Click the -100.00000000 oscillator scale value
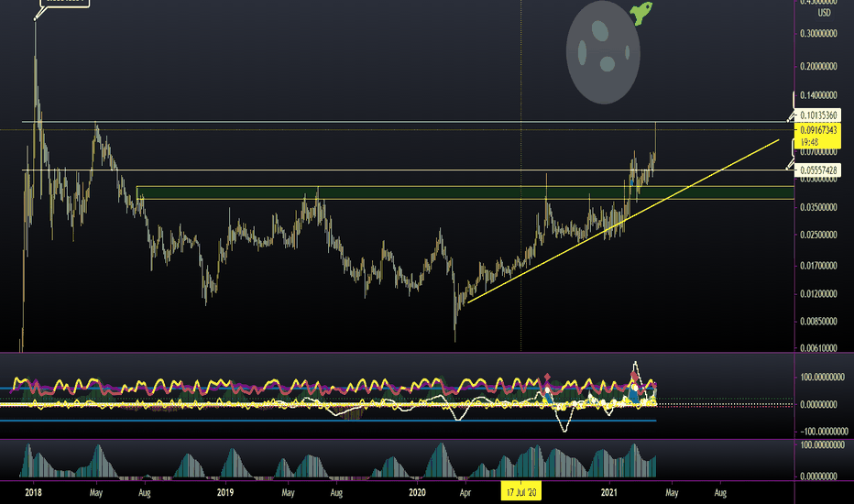854x504 pixels. pyautogui.click(x=823, y=432)
